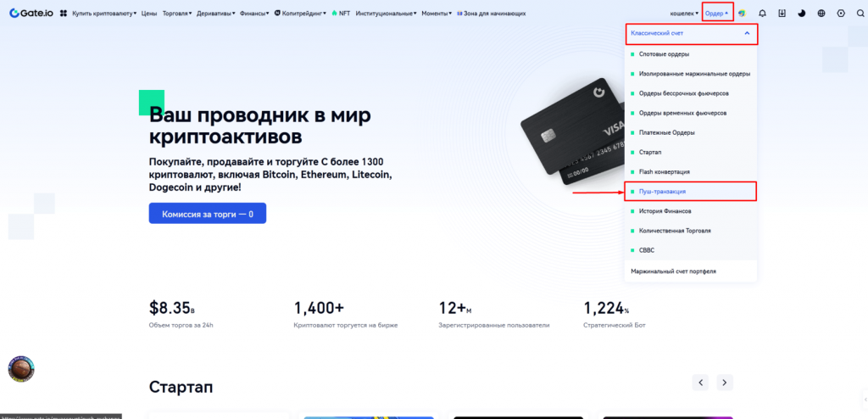
Task: Toggle dark mode with the moon icon
Action: (801, 14)
